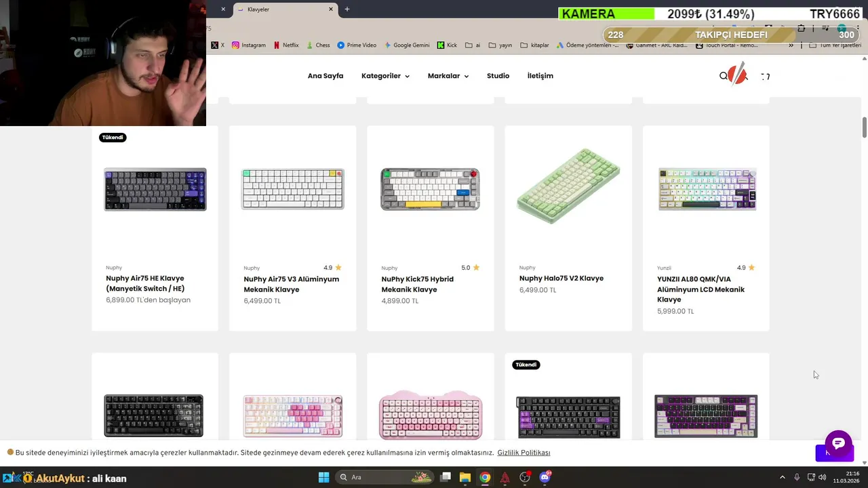Open the Instagram bookmark
The image size is (868, 488).
(249, 45)
